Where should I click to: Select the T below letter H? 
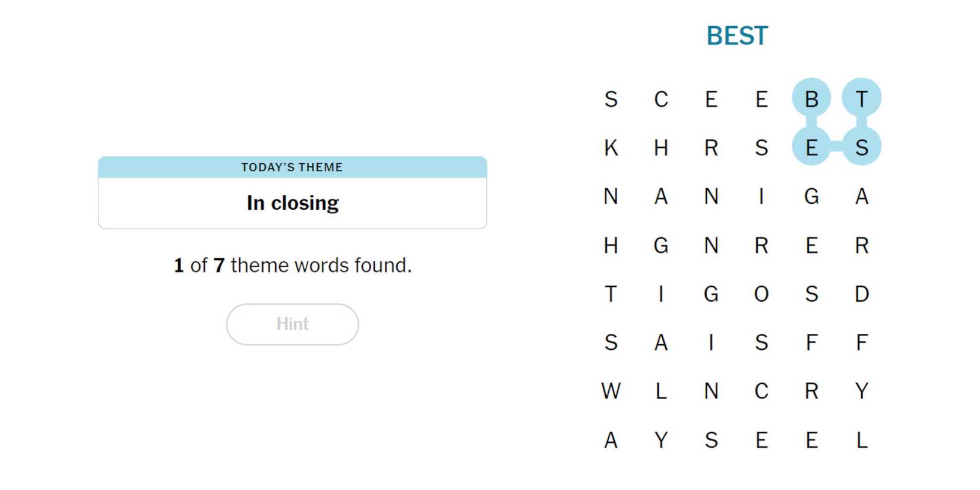[611, 294]
